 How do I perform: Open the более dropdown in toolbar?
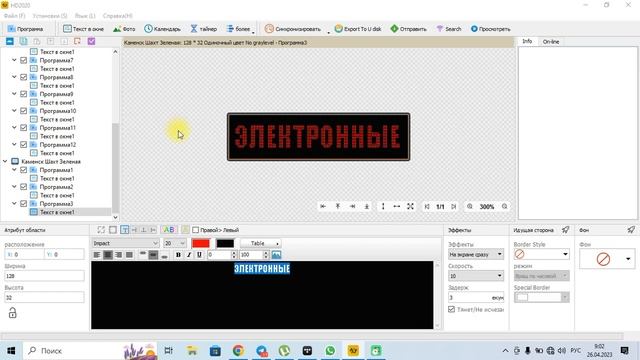click(x=240, y=29)
